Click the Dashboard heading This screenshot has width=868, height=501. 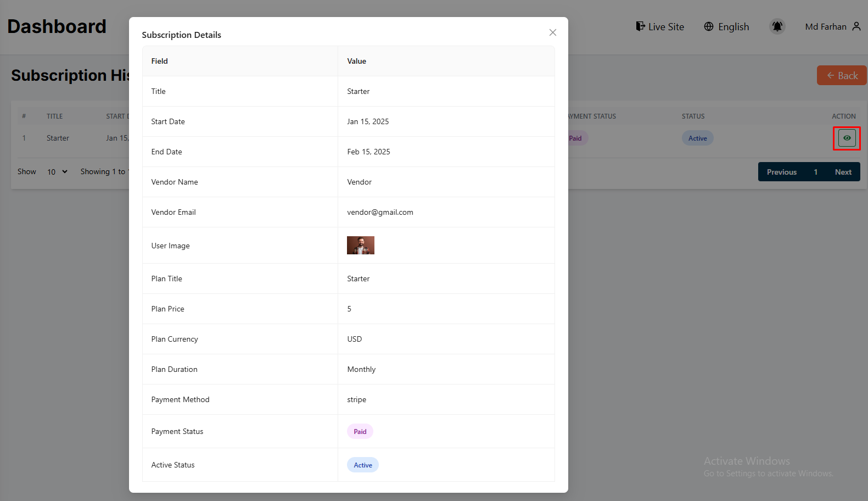coord(57,26)
